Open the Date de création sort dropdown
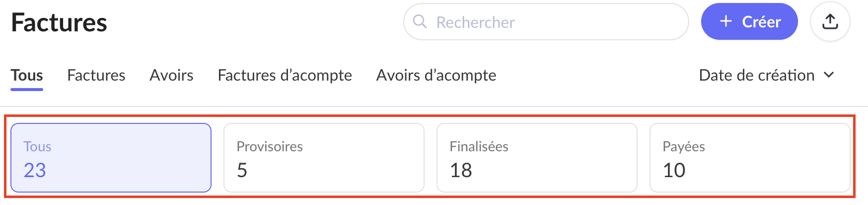Screen dimensions: 868x205 [757, 75]
